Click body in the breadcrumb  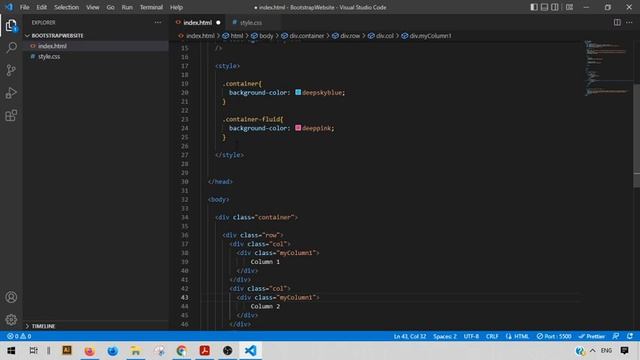coord(263,36)
